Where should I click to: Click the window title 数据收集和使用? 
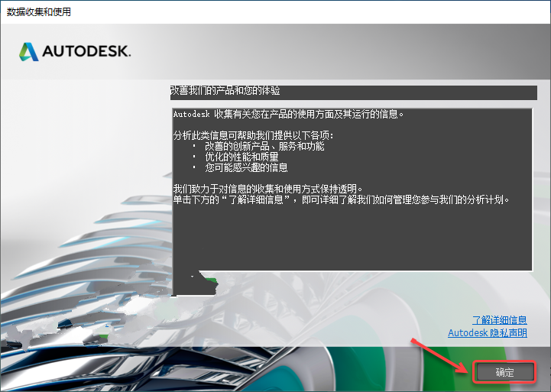point(39,12)
